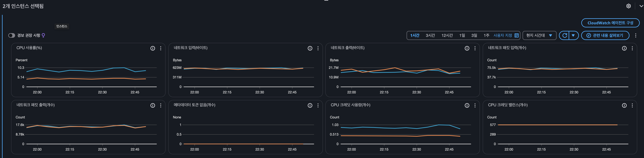
Task: Refresh the dashboard graphs
Action: click(564, 35)
